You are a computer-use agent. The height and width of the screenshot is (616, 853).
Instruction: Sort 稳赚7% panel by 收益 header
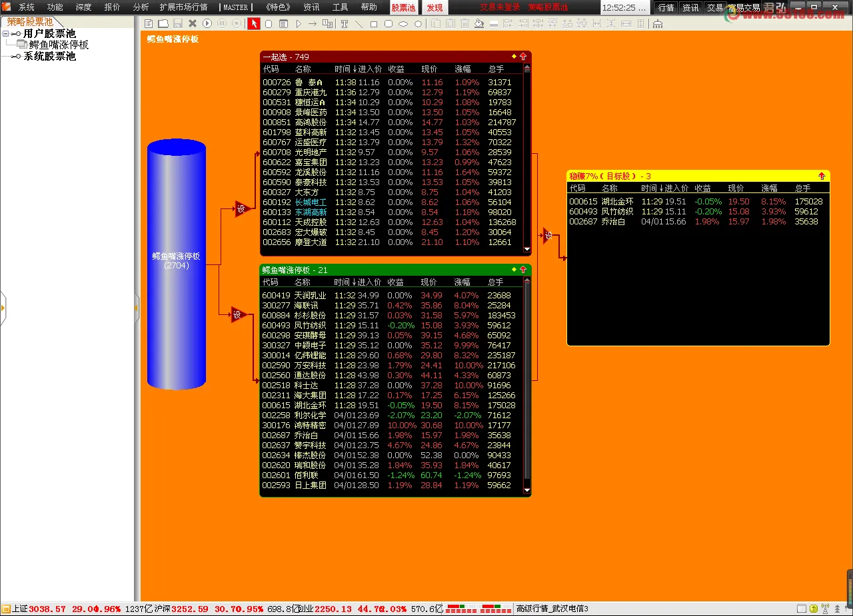click(702, 188)
